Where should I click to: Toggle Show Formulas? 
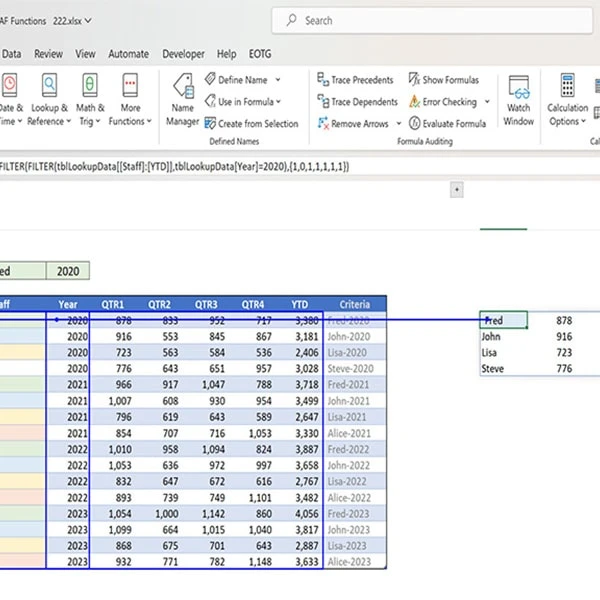(x=444, y=80)
